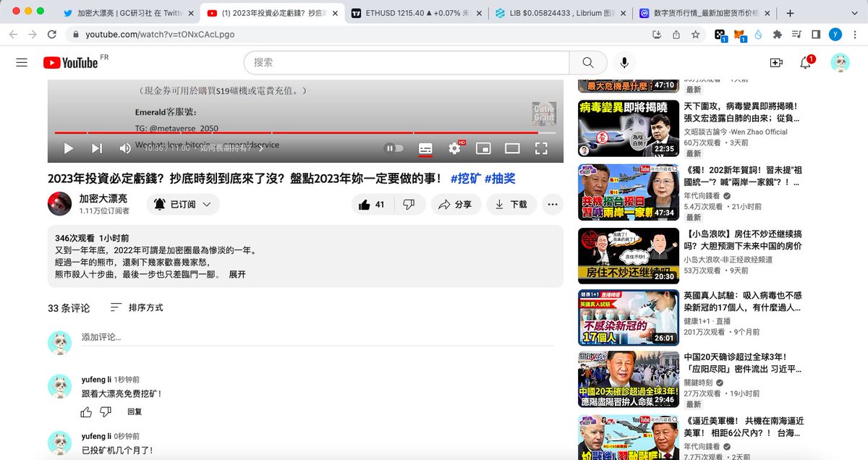Open thumbnail of 病毒變異即將揭曉 video

[x=628, y=128]
